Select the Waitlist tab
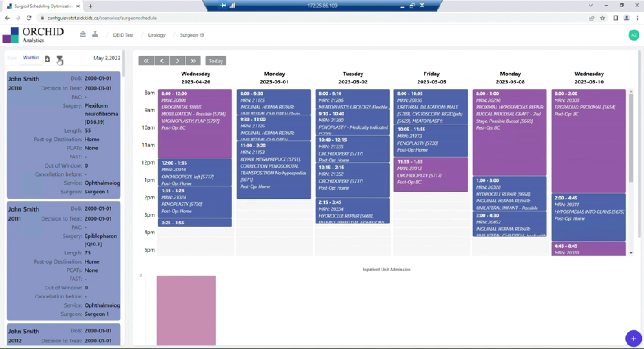644x349 pixels. coord(31,57)
